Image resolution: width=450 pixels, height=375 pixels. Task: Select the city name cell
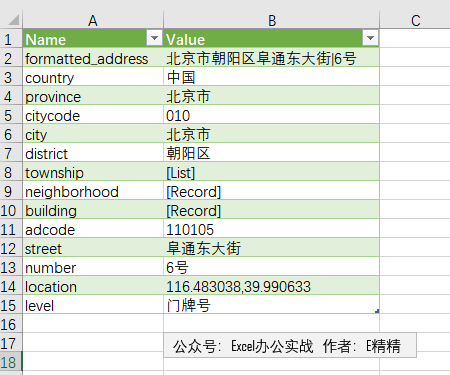[x=93, y=134]
